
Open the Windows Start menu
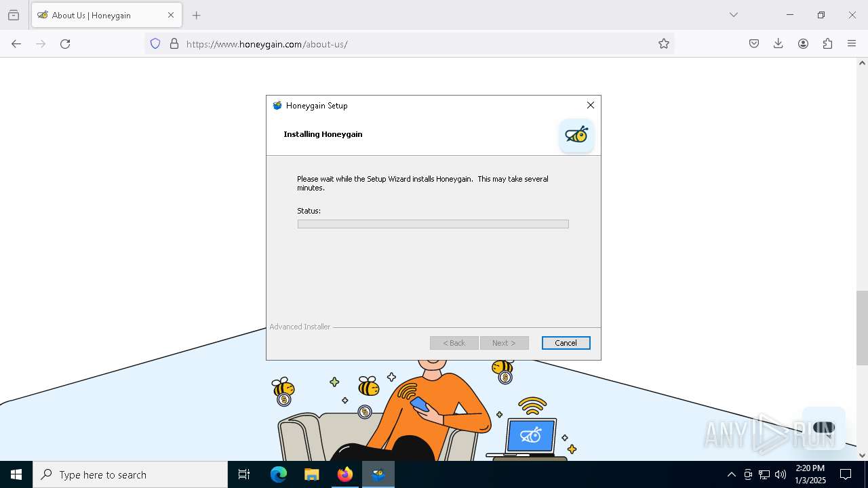pos(16,474)
